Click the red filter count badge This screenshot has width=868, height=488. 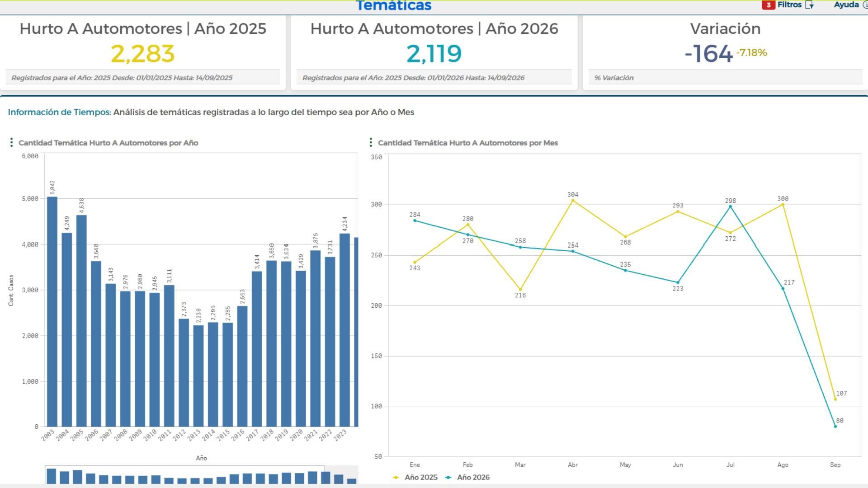pos(768,5)
